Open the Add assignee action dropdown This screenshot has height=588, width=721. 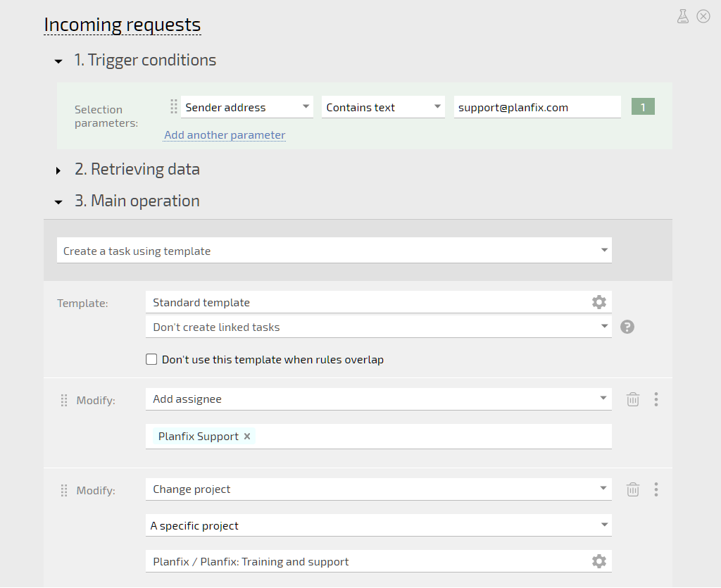click(378, 399)
